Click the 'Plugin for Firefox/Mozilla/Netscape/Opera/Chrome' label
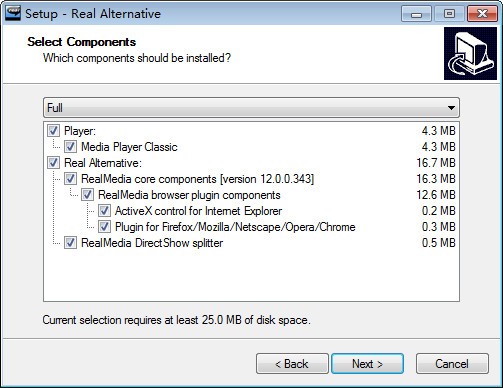 (x=235, y=227)
